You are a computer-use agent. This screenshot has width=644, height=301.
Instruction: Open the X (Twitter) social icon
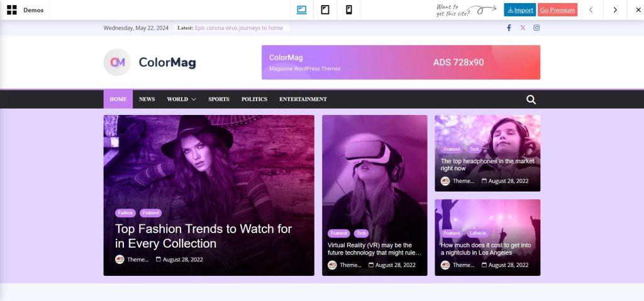(x=523, y=28)
